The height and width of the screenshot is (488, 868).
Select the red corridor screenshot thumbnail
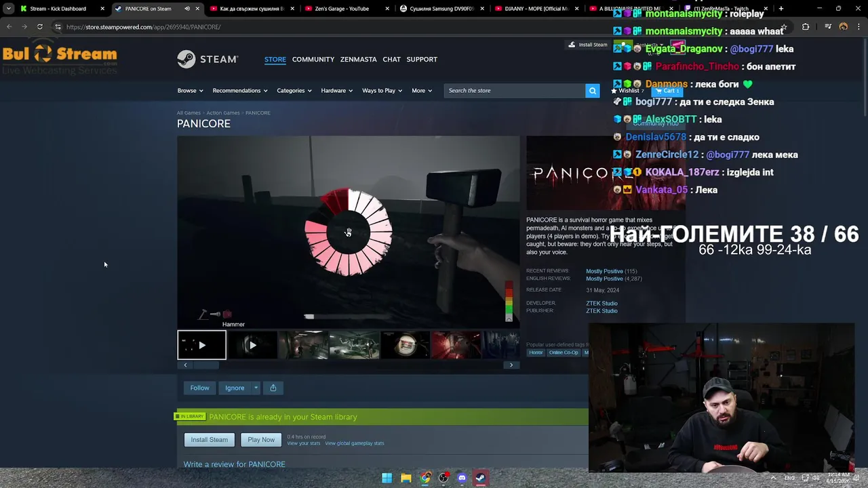coord(456,345)
